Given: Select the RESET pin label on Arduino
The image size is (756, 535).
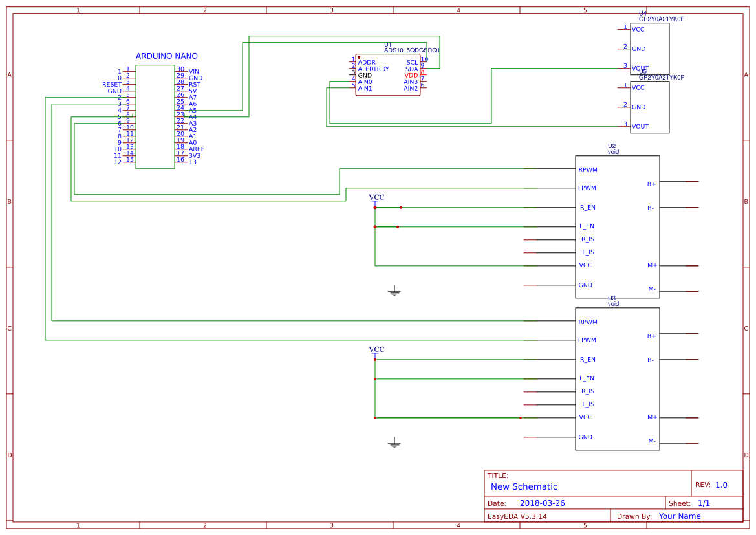Looking at the screenshot, I should click(x=112, y=85).
